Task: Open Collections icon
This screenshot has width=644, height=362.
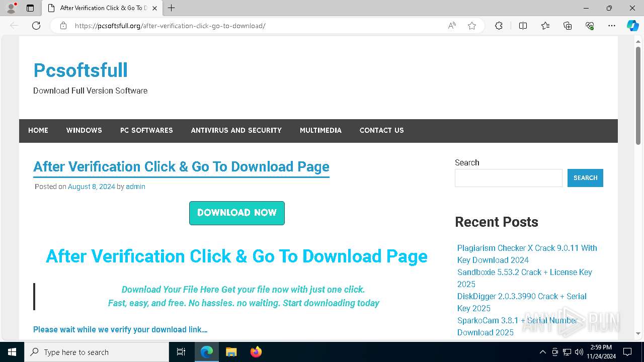Action: pyautogui.click(x=568, y=26)
